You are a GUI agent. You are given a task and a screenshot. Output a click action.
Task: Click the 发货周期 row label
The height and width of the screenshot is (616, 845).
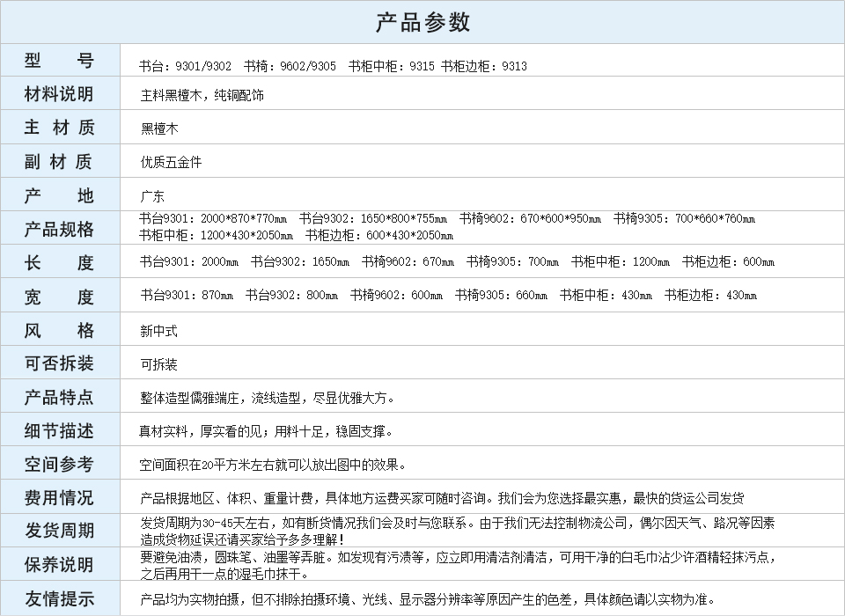click(x=59, y=531)
